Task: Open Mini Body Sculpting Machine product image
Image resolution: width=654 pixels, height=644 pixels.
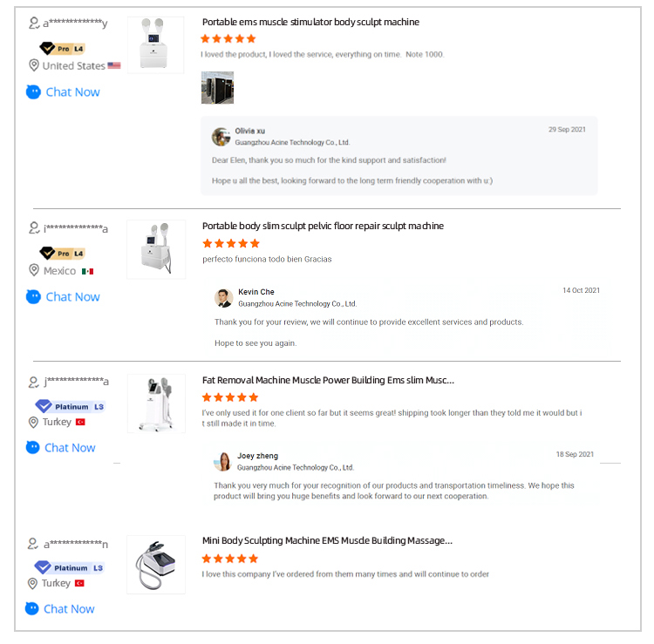Action: click(x=156, y=565)
